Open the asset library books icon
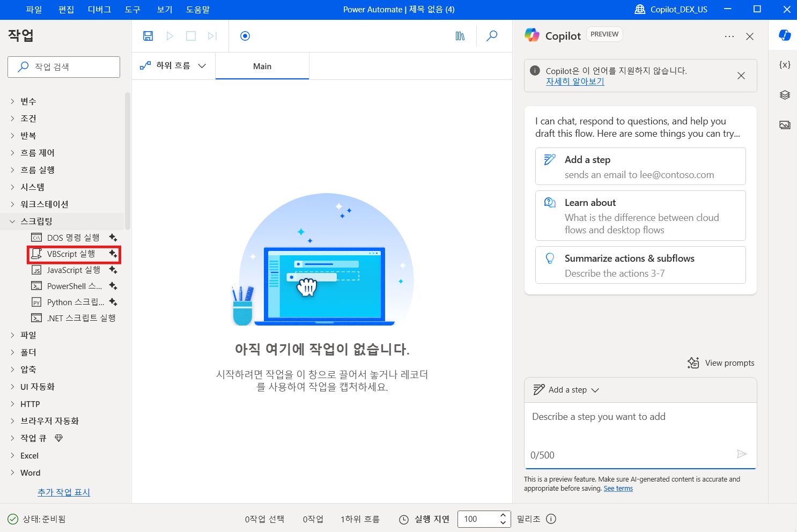Screen dimensions: 797x532 click(x=460, y=36)
